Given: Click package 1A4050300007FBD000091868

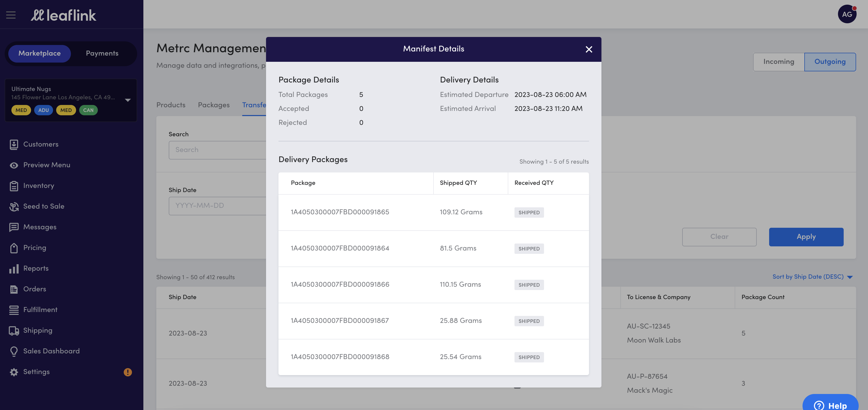Looking at the screenshot, I should [340, 357].
